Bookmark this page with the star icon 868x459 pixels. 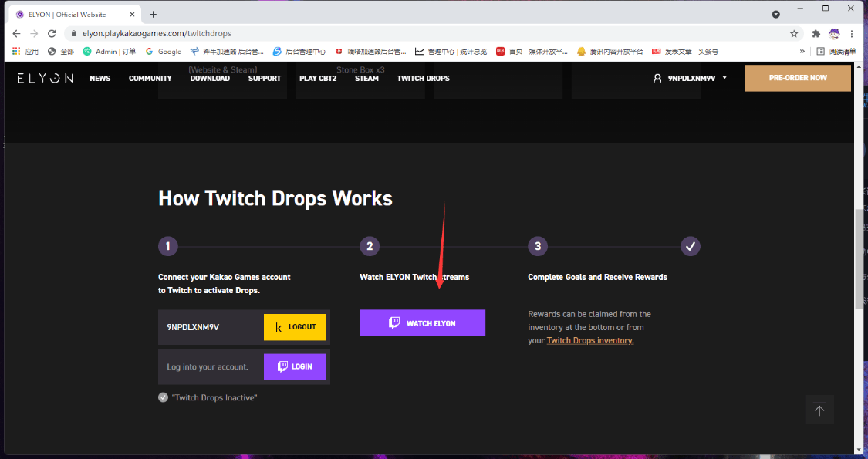794,34
